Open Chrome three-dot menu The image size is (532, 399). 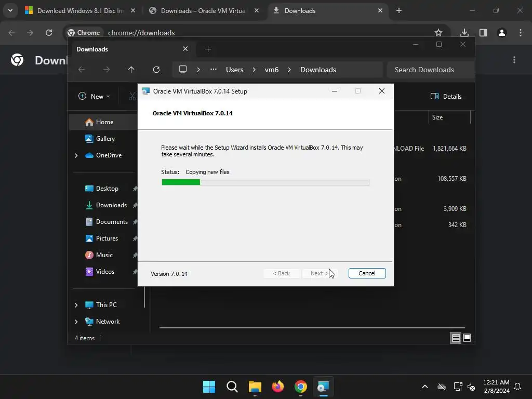click(521, 33)
